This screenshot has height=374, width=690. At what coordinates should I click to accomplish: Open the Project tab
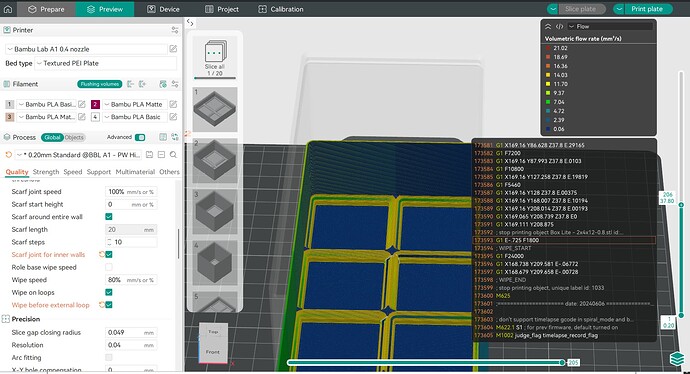click(x=222, y=9)
